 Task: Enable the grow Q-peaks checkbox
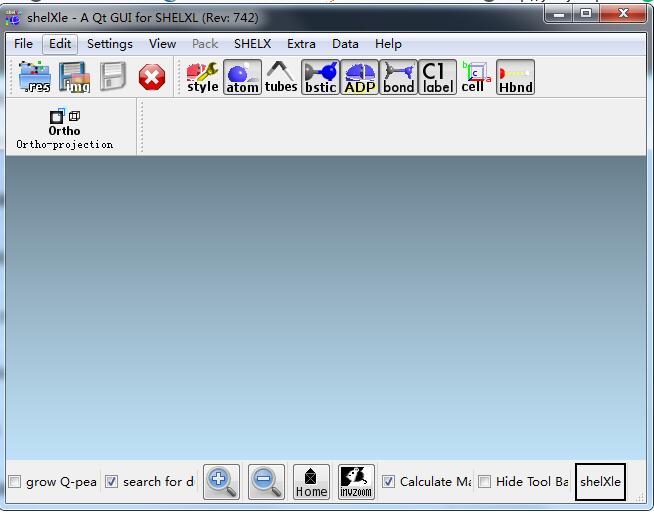click(x=15, y=482)
